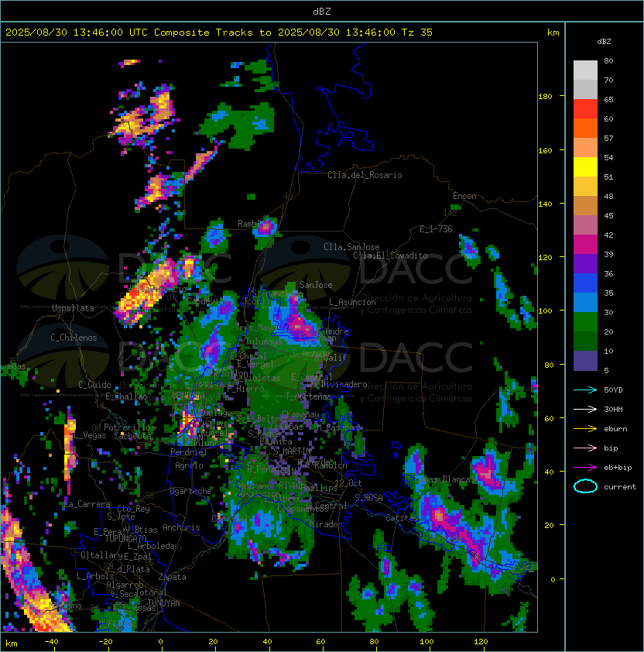Click the '120' tick on horizontal axis
This screenshot has width=644, height=652.
pyautogui.click(x=481, y=642)
